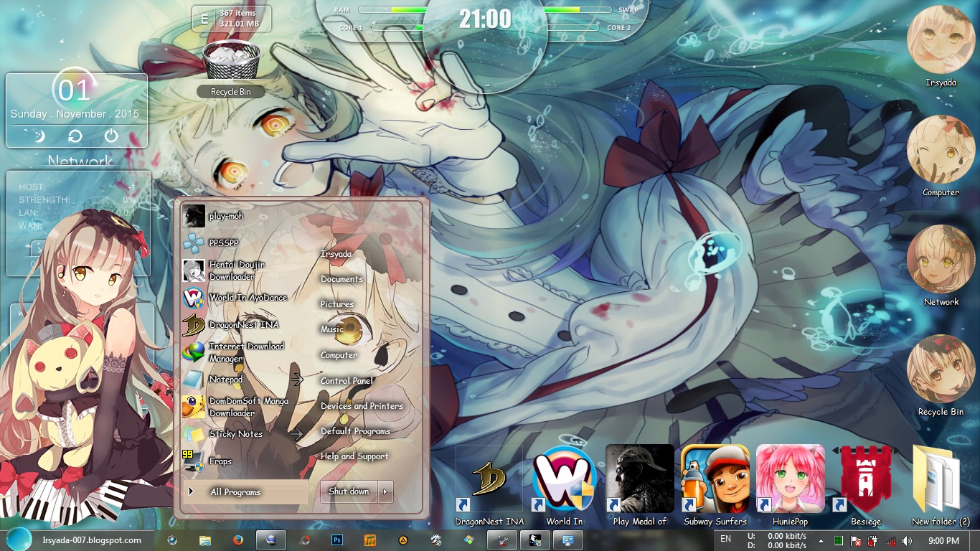
Task: Open Control Panel from Start menu
Action: pos(346,381)
